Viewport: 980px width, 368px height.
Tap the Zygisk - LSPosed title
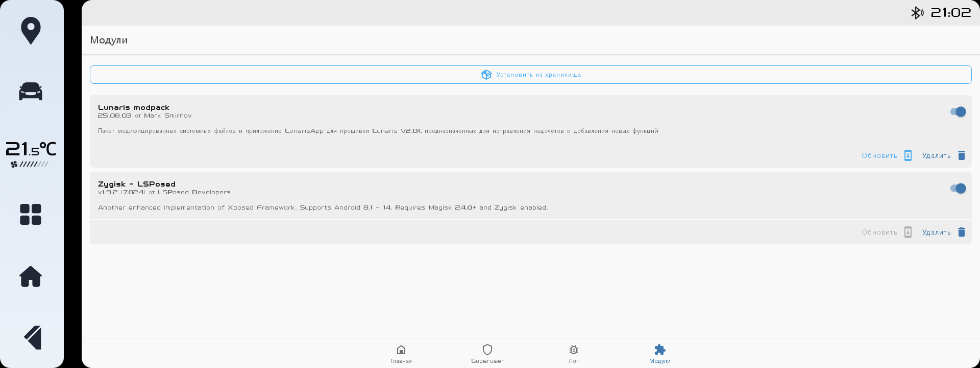(x=137, y=184)
